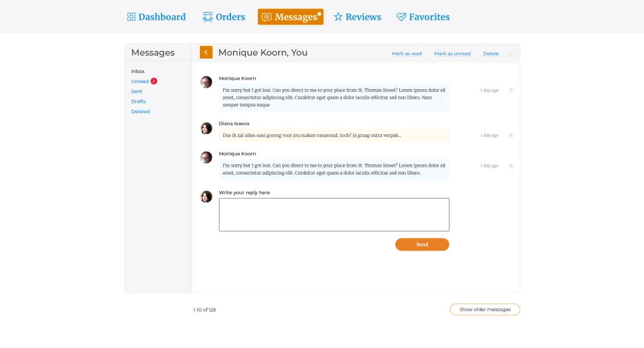Expand the list with Show older messages

point(485,309)
